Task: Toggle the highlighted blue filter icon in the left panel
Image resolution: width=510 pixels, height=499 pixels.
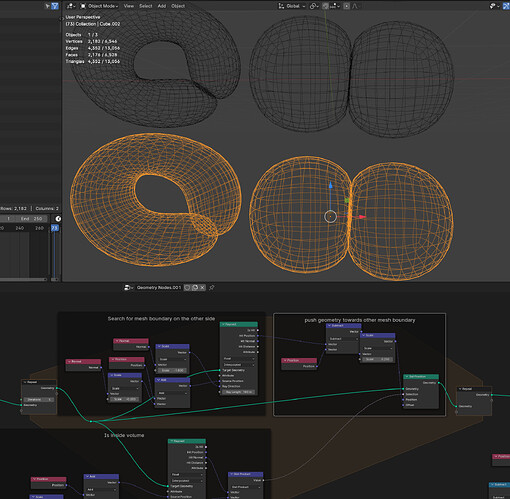Action: pyautogui.click(x=55, y=6)
